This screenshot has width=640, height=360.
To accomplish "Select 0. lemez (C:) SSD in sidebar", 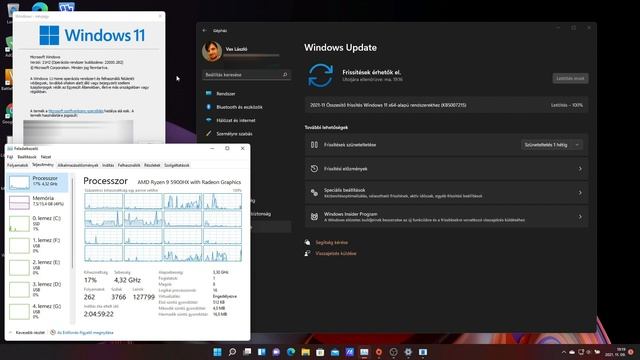I will click(x=38, y=224).
